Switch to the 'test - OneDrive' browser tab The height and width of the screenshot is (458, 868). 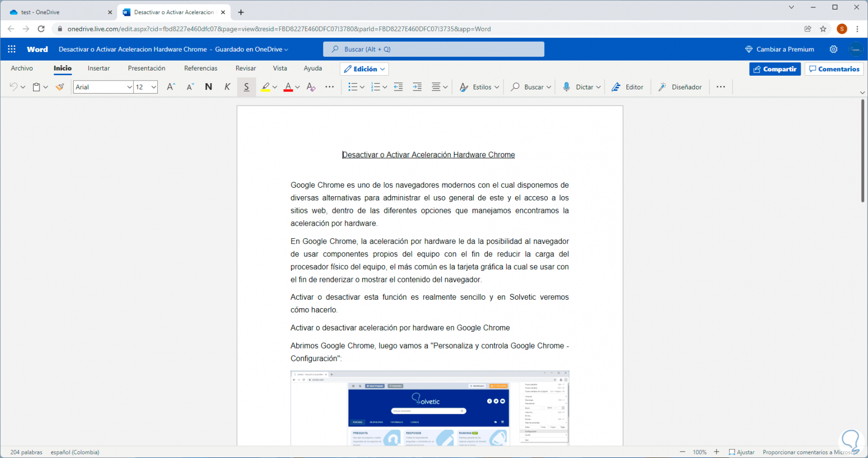(x=60, y=12)
